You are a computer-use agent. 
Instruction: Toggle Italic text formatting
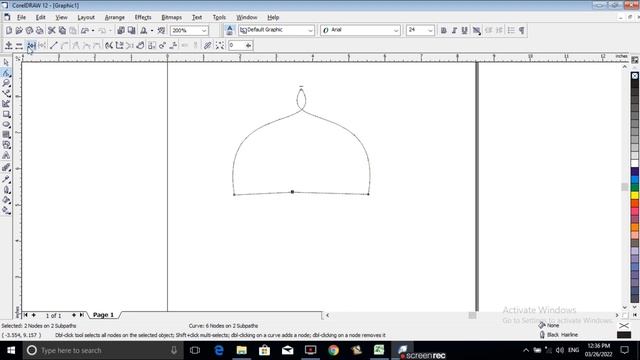click(454, 30)
